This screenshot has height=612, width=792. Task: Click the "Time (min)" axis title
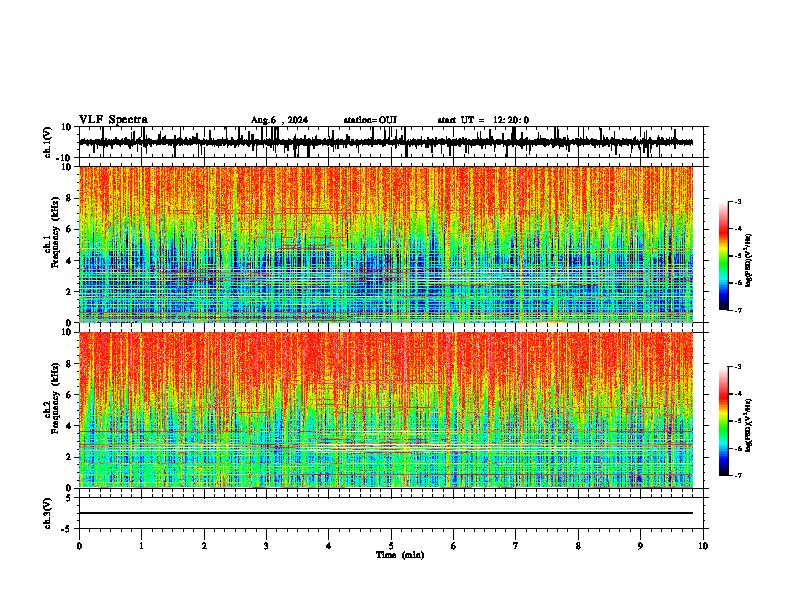400,555
